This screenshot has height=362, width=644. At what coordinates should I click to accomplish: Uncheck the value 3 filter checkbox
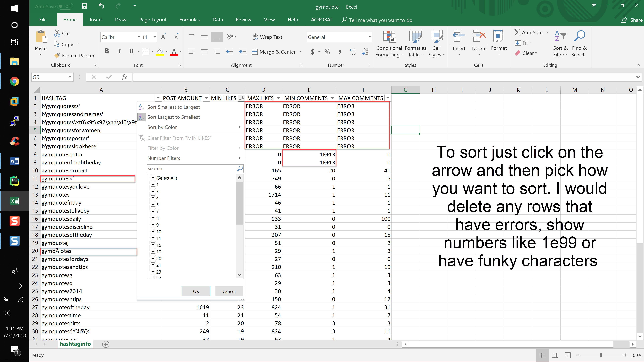pos(153,191)
